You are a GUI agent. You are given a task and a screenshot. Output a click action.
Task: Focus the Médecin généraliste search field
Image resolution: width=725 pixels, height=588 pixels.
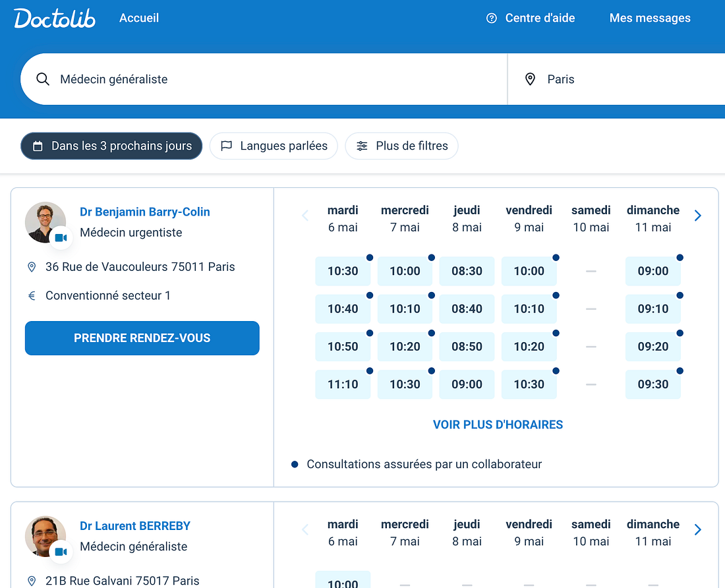pos(264,79)
